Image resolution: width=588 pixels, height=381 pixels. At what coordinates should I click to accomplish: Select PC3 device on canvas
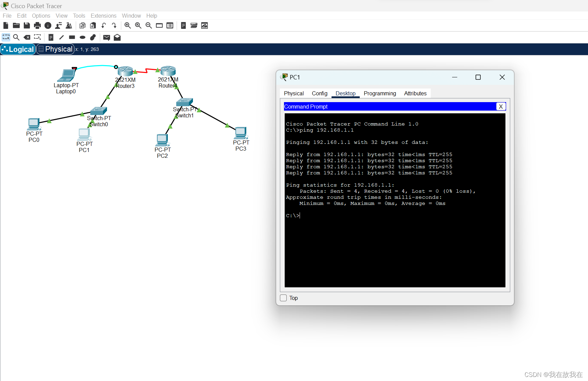tap(240, 133)
